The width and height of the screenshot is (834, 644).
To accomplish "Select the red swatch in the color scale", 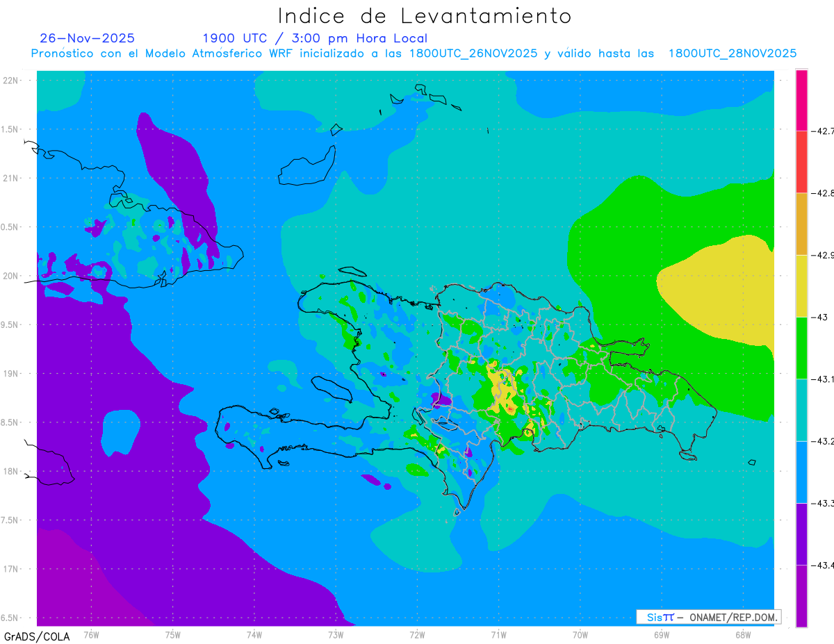I will coord(801,162).
